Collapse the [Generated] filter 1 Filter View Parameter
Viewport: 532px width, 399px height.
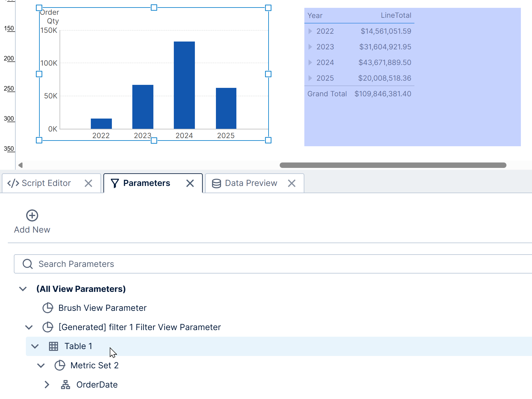[29, 327]
